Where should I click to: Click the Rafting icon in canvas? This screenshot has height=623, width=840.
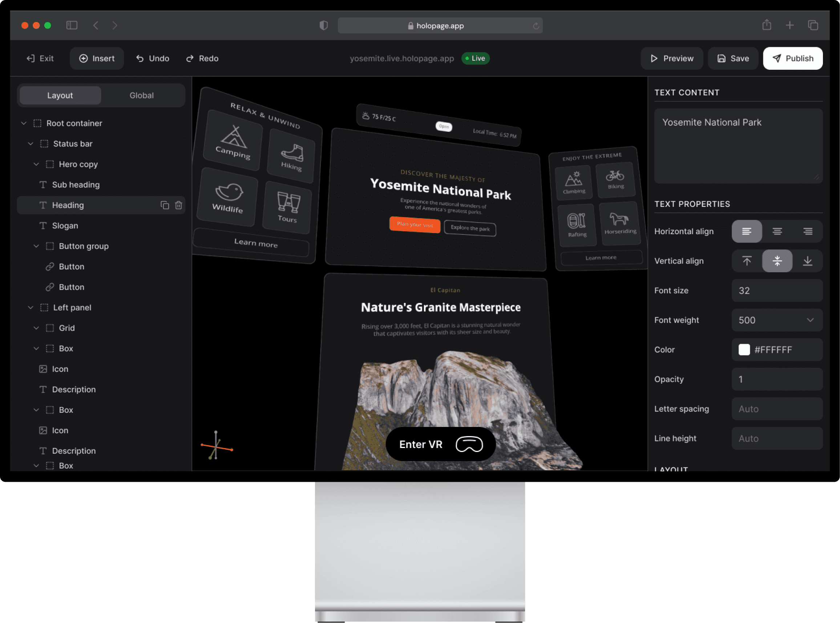pyautogui.click(x=577, y=221)
